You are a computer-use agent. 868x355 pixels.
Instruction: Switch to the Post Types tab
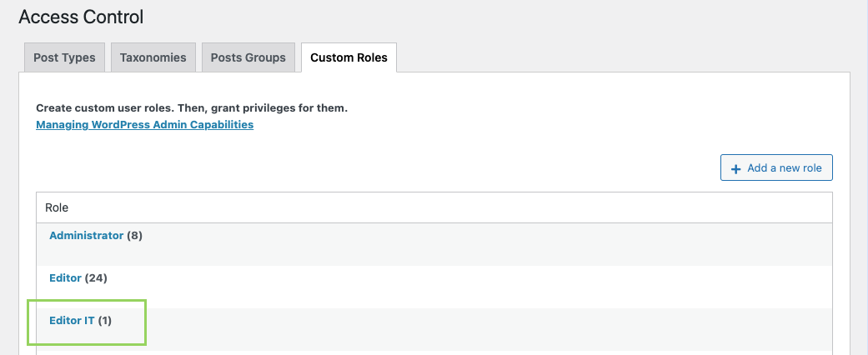(64, 57)
